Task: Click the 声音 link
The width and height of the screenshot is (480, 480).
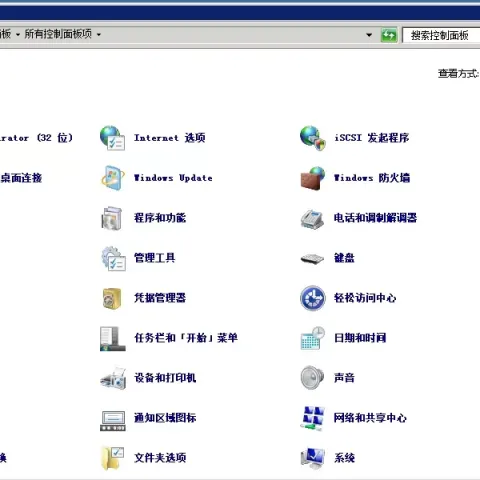Action: pos(344,378)
